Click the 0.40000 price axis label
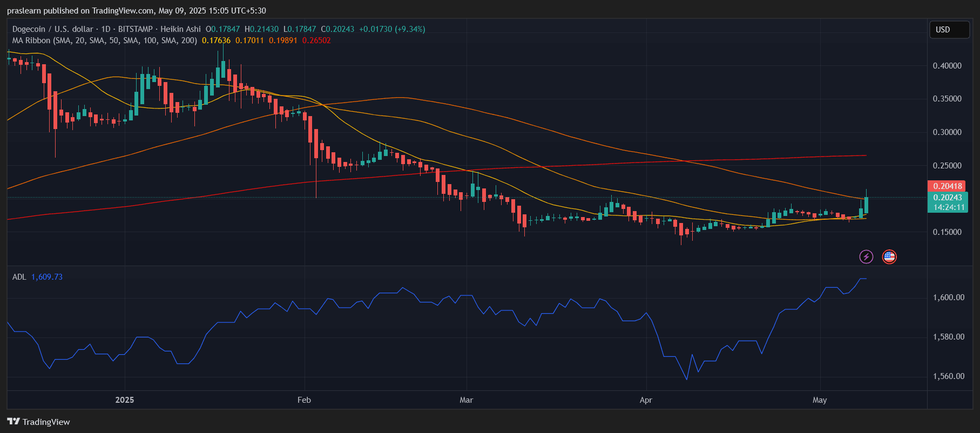 point(947,66)
